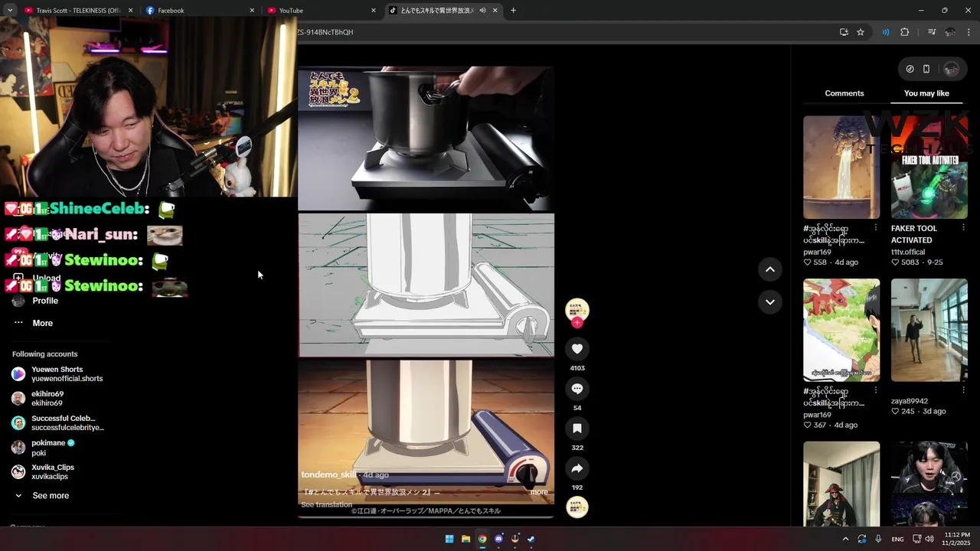Click the Get TikTok app coin icon

910,69
